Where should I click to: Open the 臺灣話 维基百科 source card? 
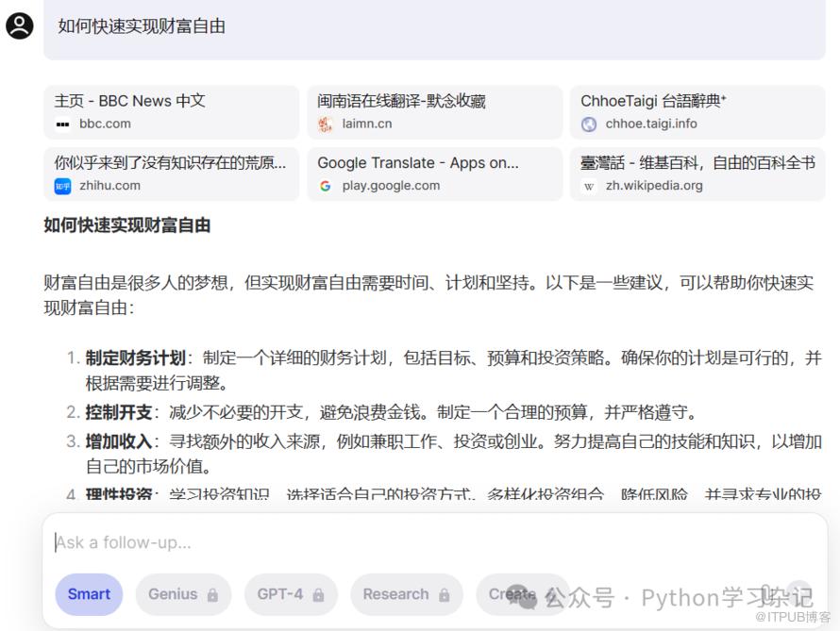coord(697,174)
